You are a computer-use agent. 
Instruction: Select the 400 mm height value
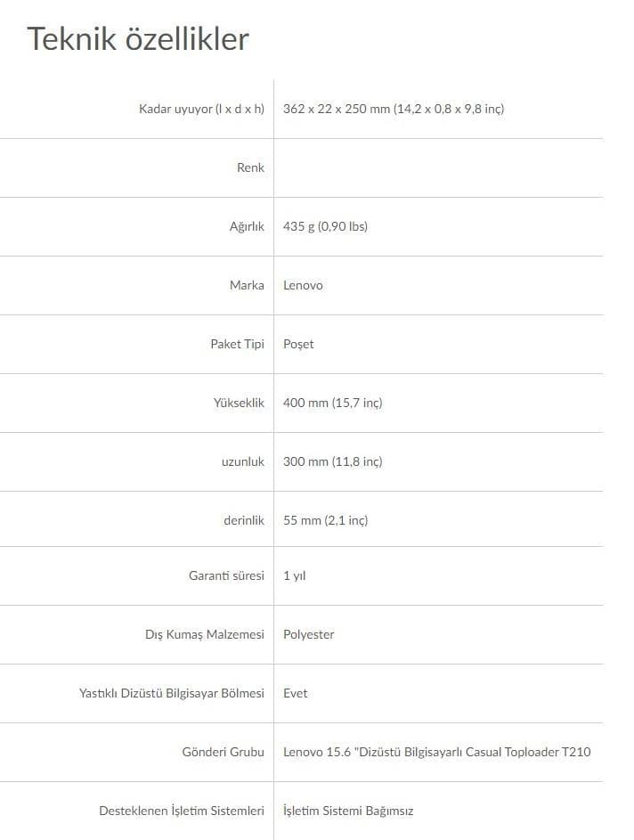(332, 403)
